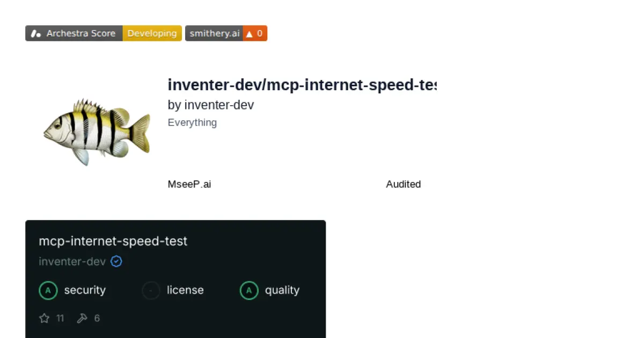Click the green quality grade A icon
Image resolution: width=644 pixels, height=338 pixels.
(x=249, y=290)
